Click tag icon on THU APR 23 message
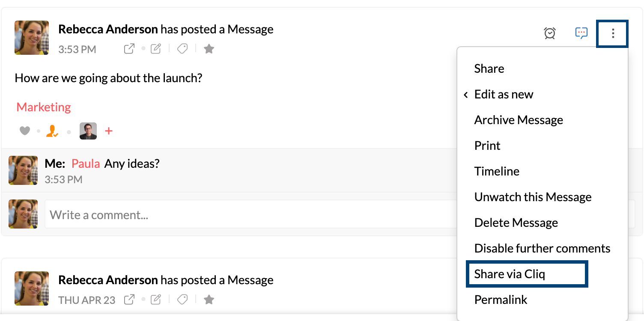The height and width of the screenshot is (321, 644). tap(182, 300)
